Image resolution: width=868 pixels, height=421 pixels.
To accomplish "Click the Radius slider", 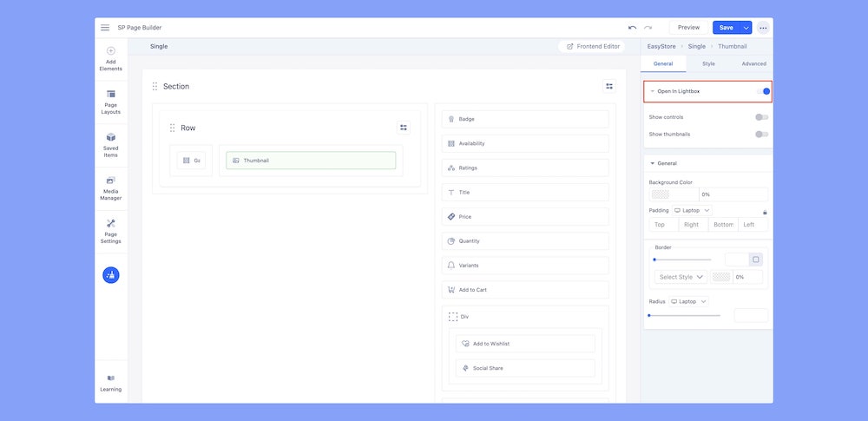I will point(684,315).
